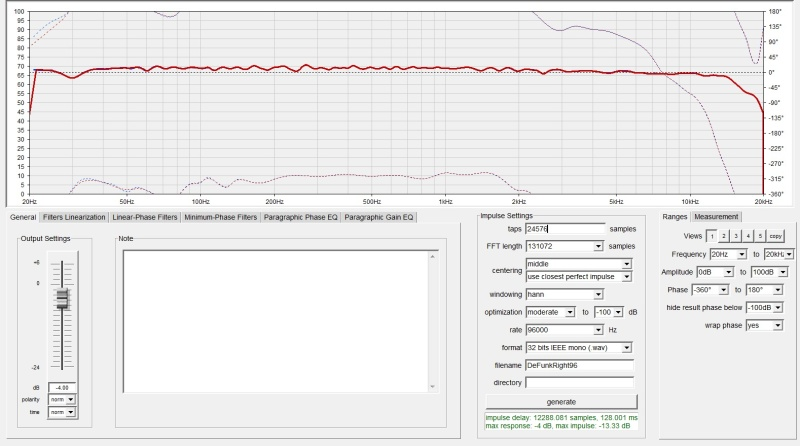800x446 pixels.
Task: Open the Filters Linearization tab
Action: (x=74, y=217)
